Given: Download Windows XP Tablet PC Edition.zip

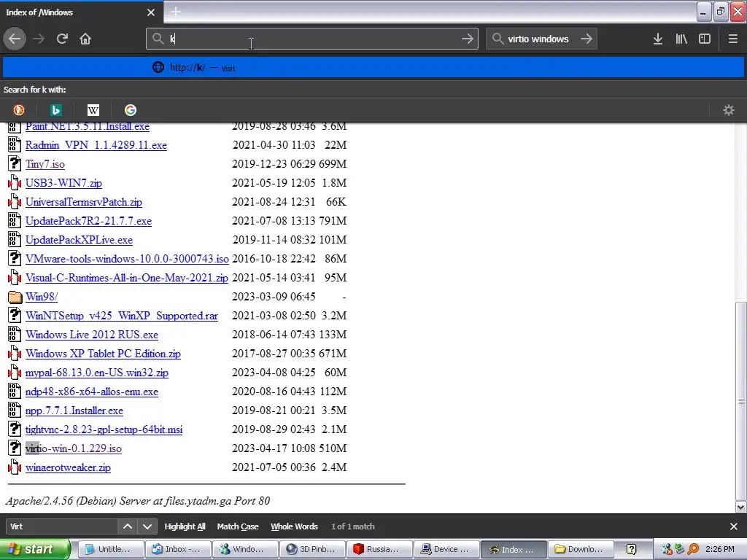Looking at the screenshot, I should [x=104, y=354].
